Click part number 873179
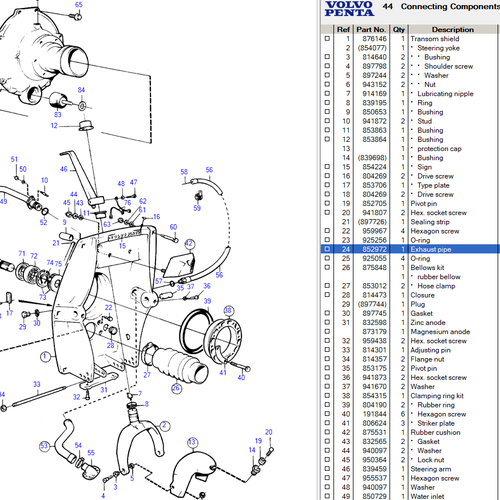The height and width of the screenshot is (500, 500). click(374, 332)
